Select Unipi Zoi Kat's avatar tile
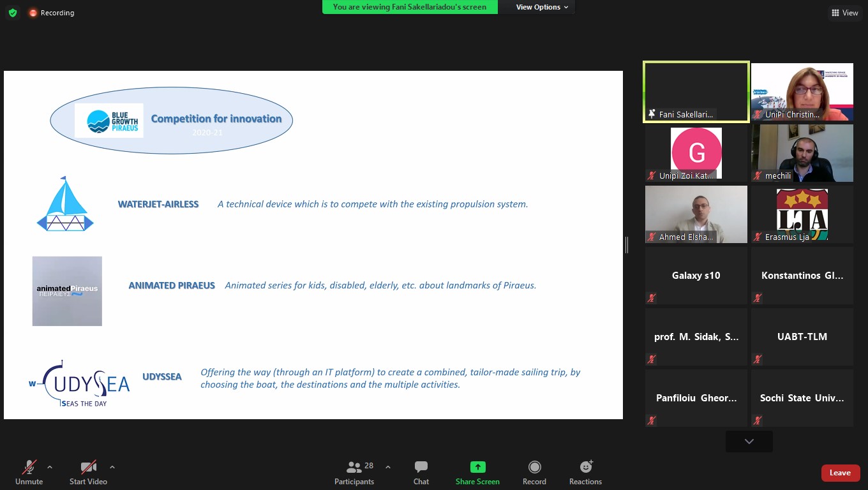The height and width of the screenshot is (490, 868). [696, 153]
